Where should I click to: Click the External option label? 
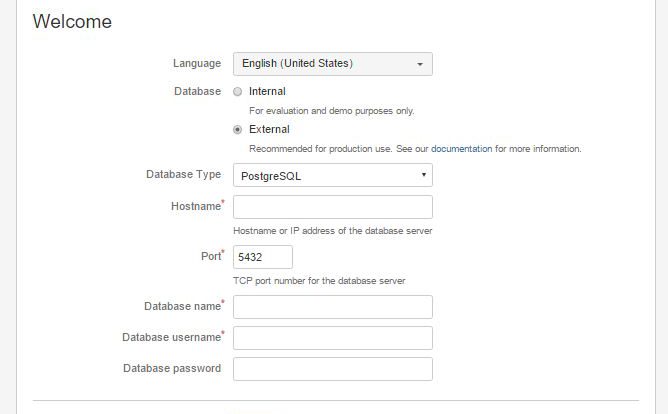tap(269, 129)
